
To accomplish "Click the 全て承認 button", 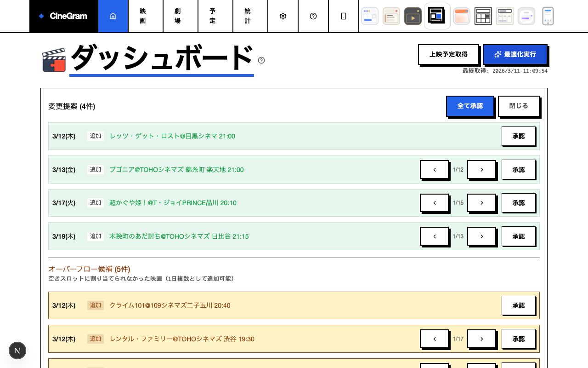I will pyautogui.click(x=469, y=106).
